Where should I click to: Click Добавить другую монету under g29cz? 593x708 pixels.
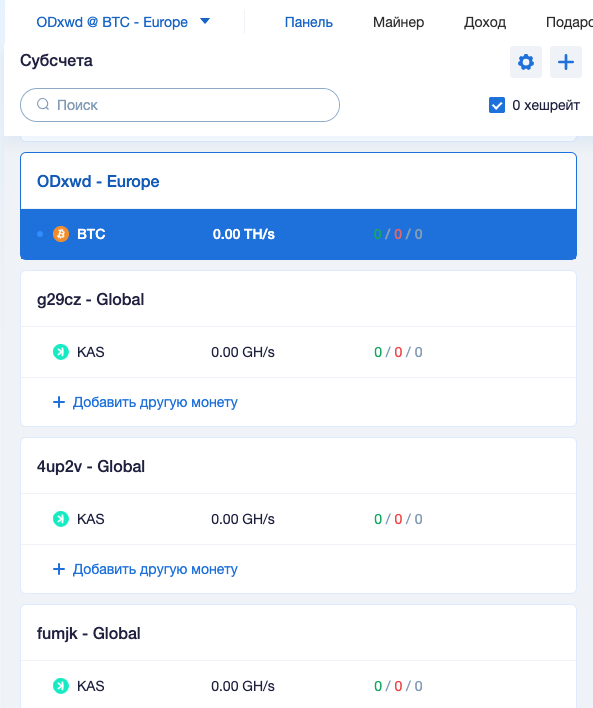(x=155, y=402)
